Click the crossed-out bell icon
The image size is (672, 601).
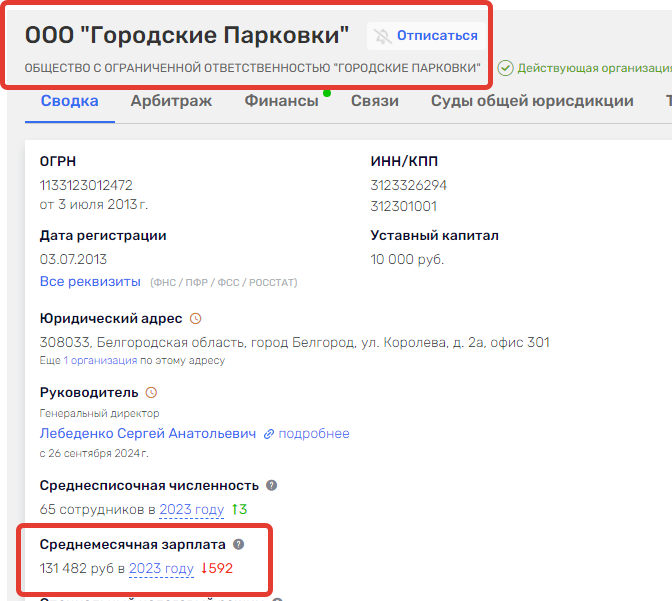(x=382, y=36)
